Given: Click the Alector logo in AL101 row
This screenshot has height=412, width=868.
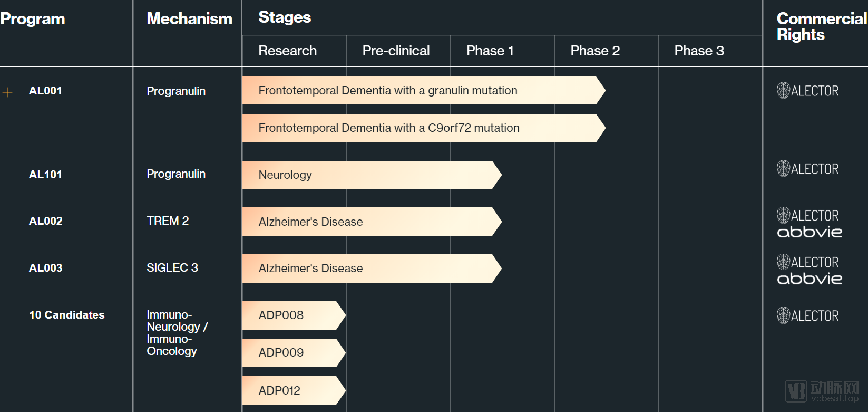Looking at the screenshot, I should 807,169.
